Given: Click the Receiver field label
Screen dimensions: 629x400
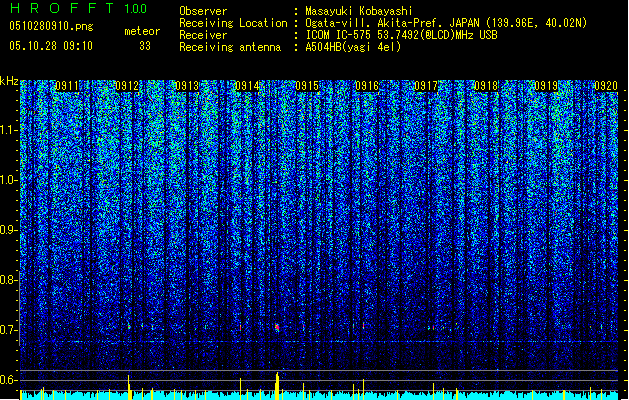Looking at the screenshot, I should 203,35.
